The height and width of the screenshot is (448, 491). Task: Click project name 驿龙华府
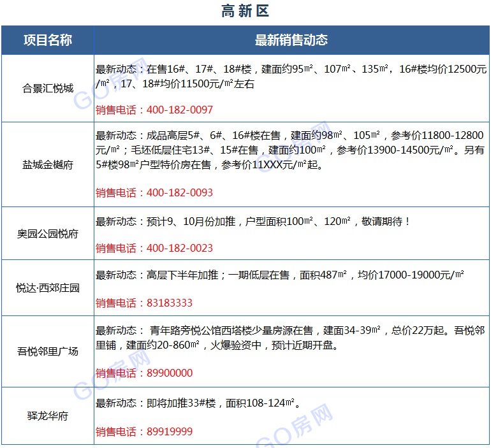[x=48, y=415]
